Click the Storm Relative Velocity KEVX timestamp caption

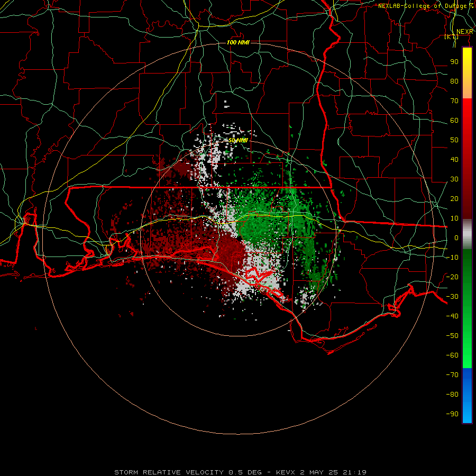(x=241, y=472)
